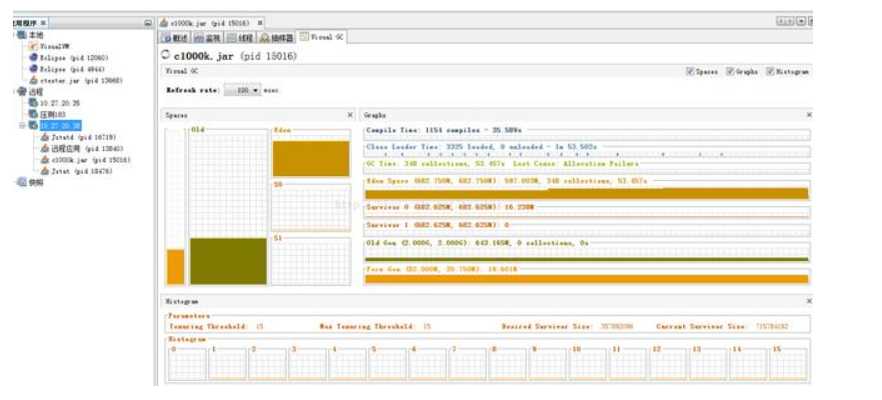Click the Desired Survivor Size value
This screenshot has width=882, height=400.
(617, 326)
